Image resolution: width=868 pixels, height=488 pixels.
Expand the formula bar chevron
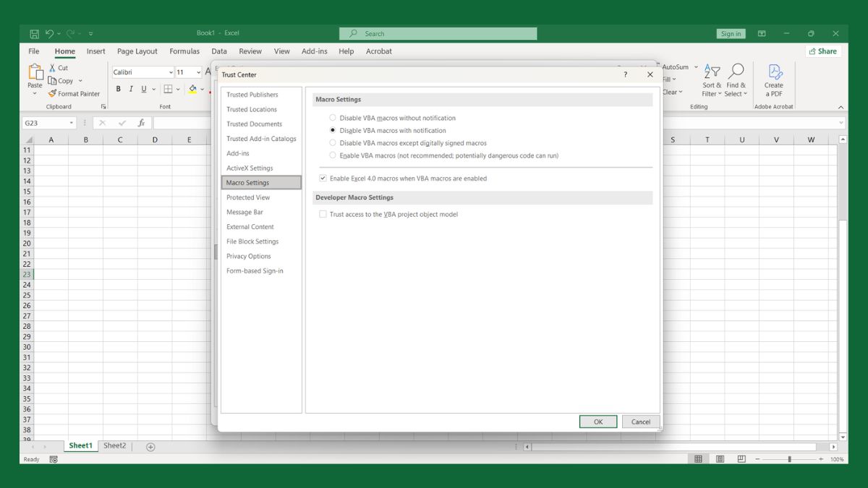pyautogui.click(x=841, y=123)
